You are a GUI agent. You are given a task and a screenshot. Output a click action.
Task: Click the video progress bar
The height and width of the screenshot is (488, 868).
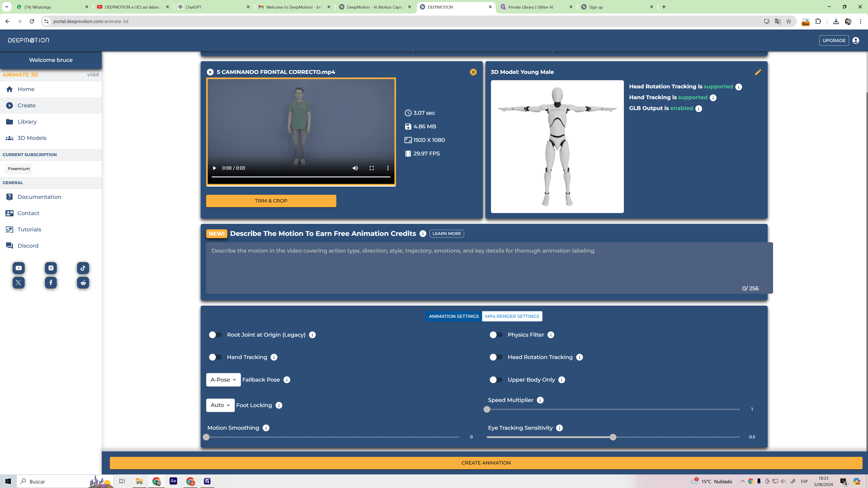coord(301,177)
